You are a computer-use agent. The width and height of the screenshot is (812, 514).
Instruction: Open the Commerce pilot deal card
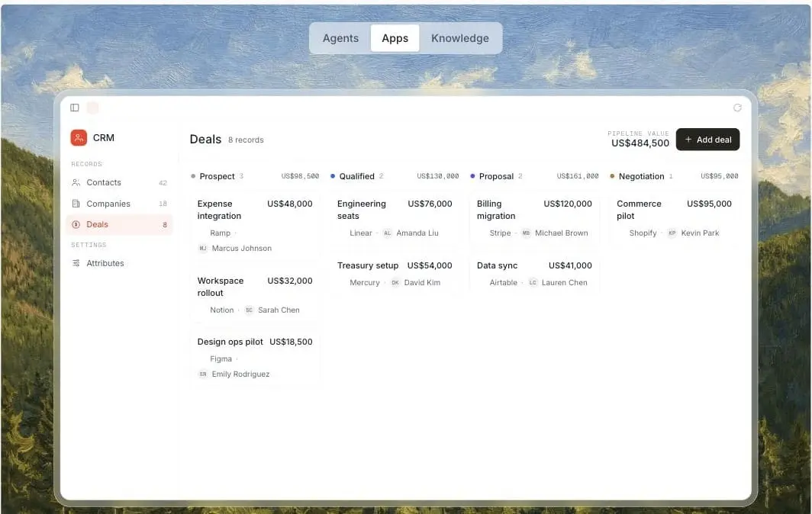[x=675, y=218]
